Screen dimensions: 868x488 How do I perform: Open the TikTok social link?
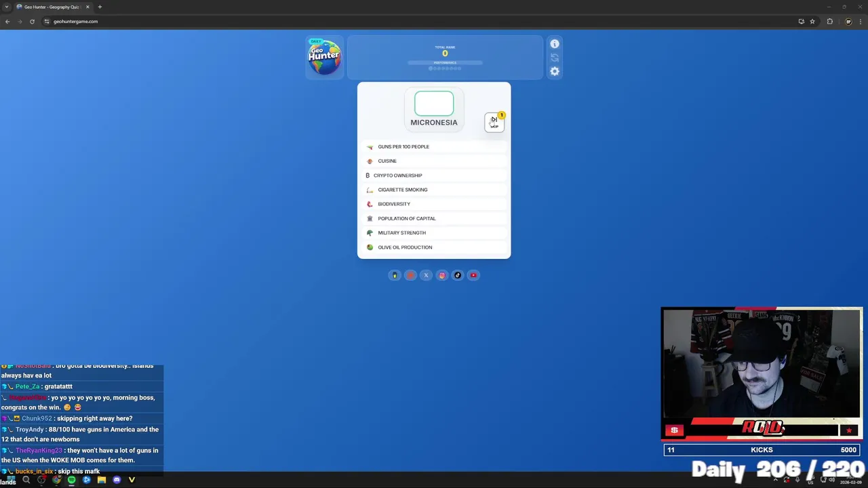458,275
